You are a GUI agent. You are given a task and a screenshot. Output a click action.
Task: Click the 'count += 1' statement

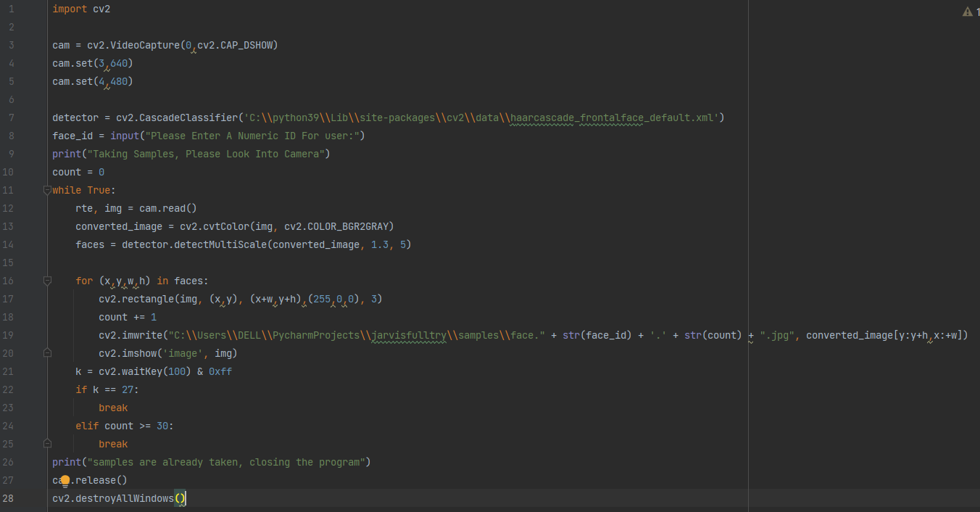(128, 317)
